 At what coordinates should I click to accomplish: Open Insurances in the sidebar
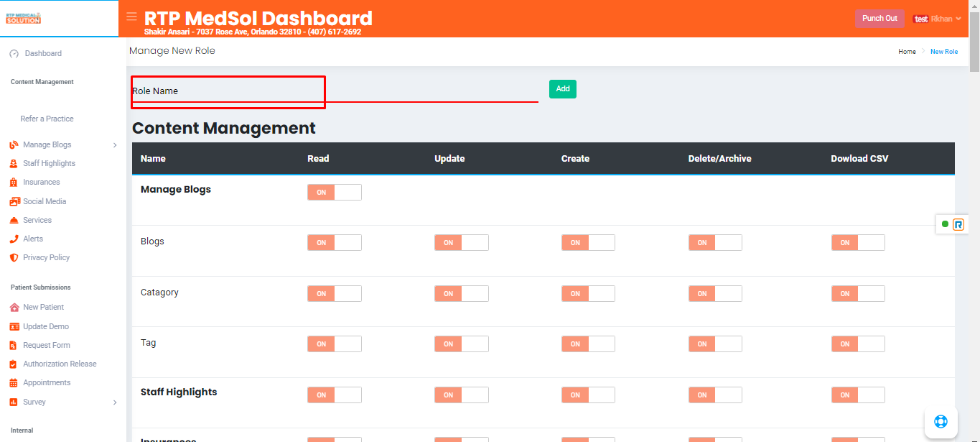42,183
